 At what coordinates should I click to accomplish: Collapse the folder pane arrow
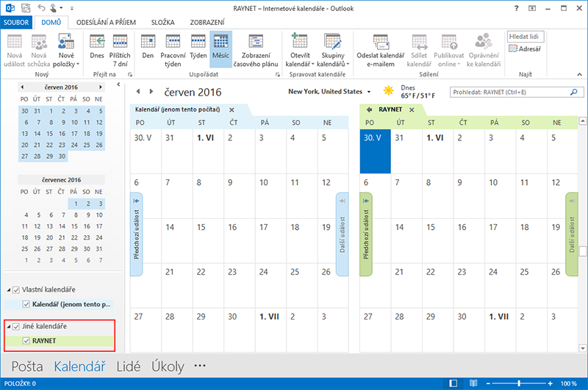pos(118,84)
